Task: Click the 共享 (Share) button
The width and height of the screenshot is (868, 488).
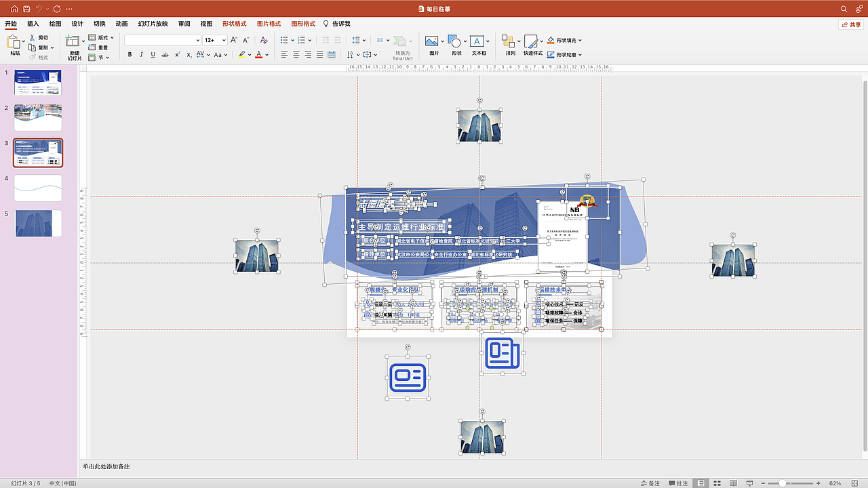Action: pyautogui.click(x=852, y=24)
